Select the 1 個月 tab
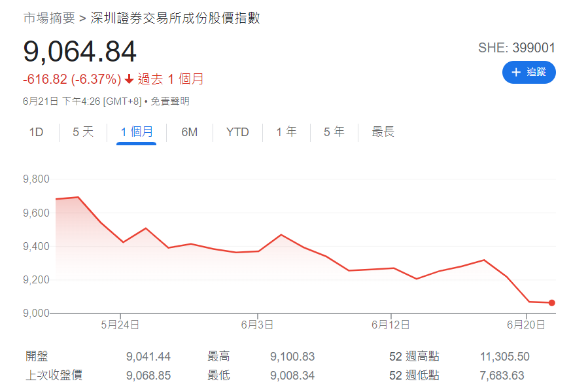The height and width of the screenshot is (392, 588). click(x=136, y=132)
